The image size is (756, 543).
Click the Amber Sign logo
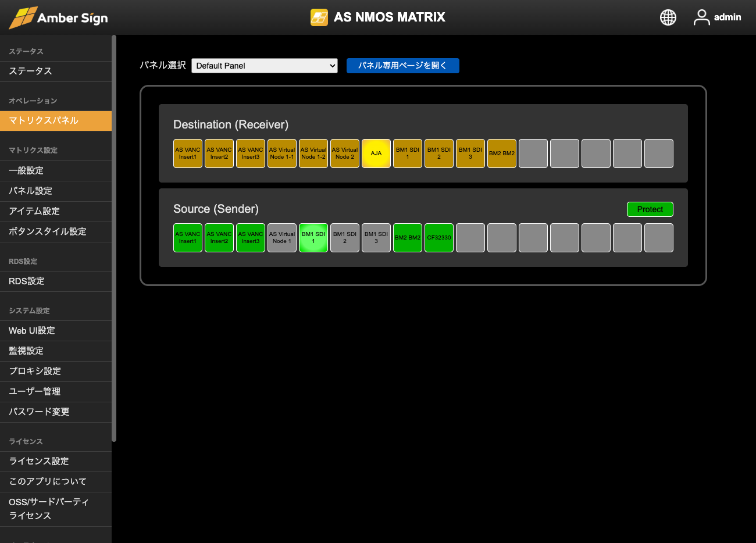pyautogui.click(x=59, y=17)
